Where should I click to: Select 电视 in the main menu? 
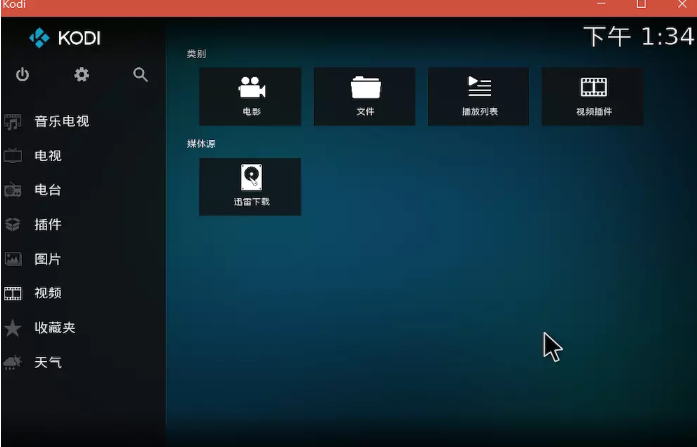pyautogui.click(x=84, y=156)
